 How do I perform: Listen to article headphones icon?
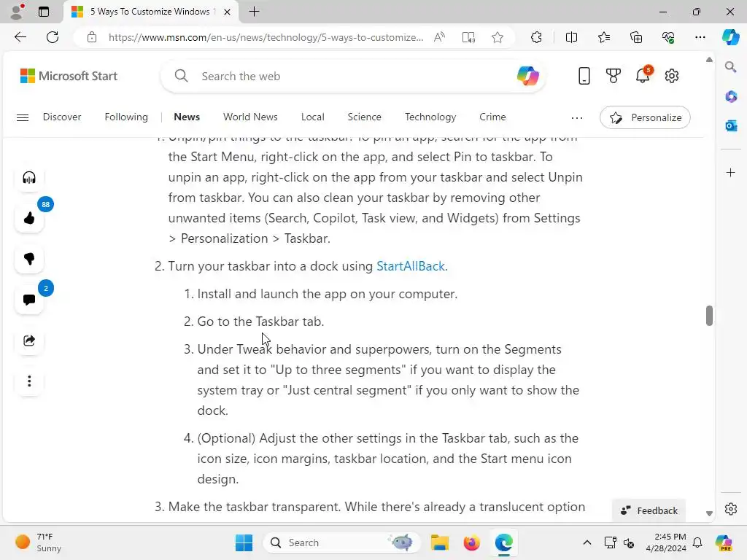(29, 178)
